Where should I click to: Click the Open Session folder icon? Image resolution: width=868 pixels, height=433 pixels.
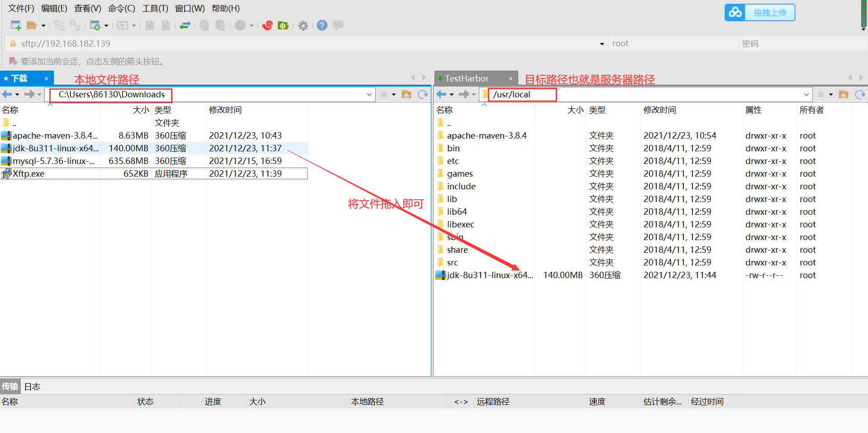pos(32,25)
